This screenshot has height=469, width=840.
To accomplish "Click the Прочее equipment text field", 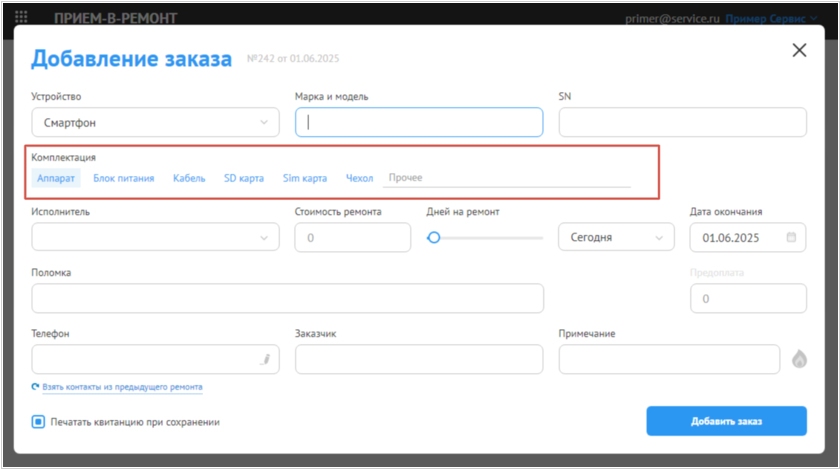I will point(507,178).
